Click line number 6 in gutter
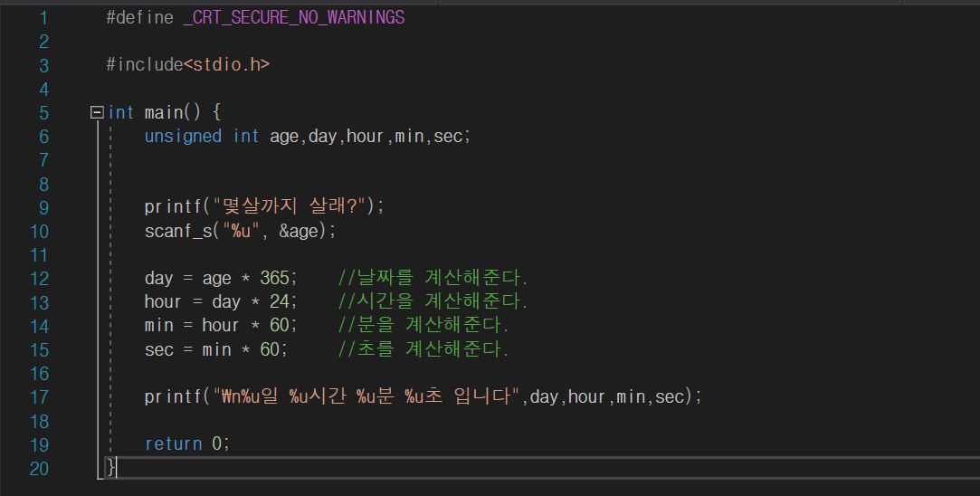 (43, 137)
